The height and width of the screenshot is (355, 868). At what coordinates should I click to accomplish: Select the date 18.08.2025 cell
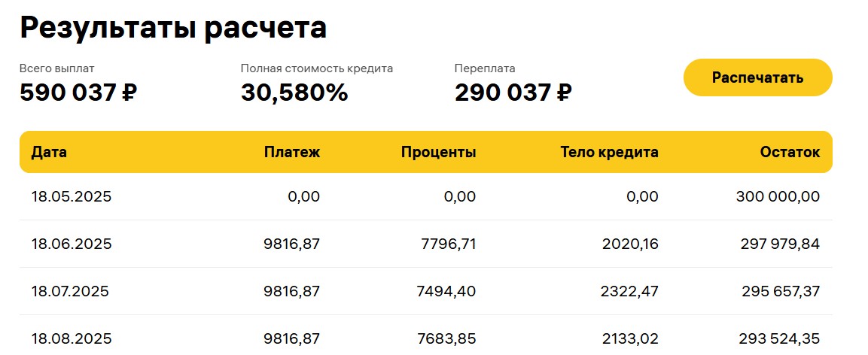[72, 338]
